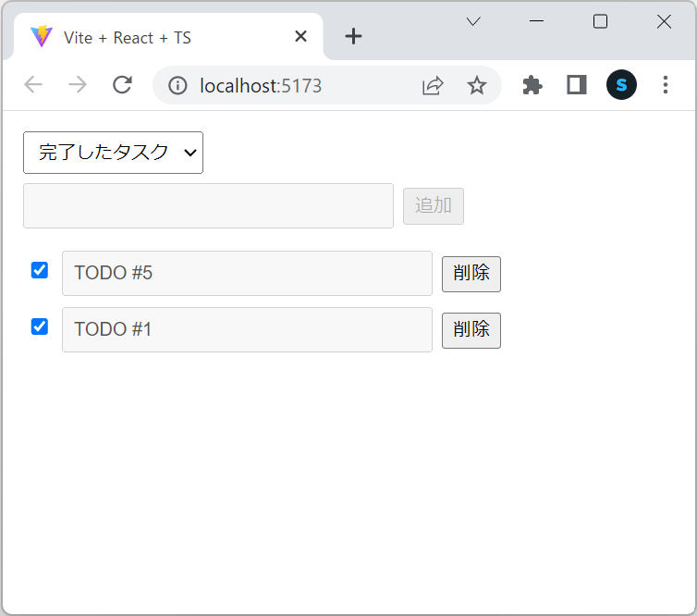This screenshot has height=616, width=697.
Task: Open Chrome three-dot menu
Action: [665, 84]
